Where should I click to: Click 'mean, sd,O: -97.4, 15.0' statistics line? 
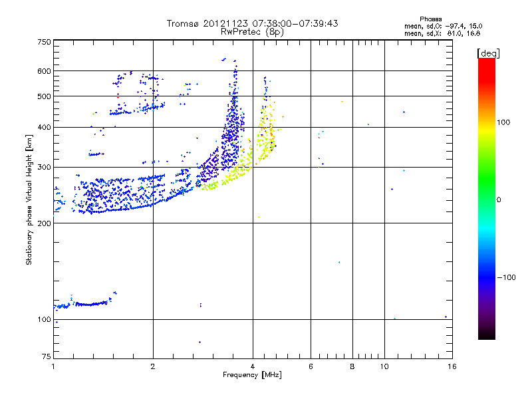tap(443, 26)
